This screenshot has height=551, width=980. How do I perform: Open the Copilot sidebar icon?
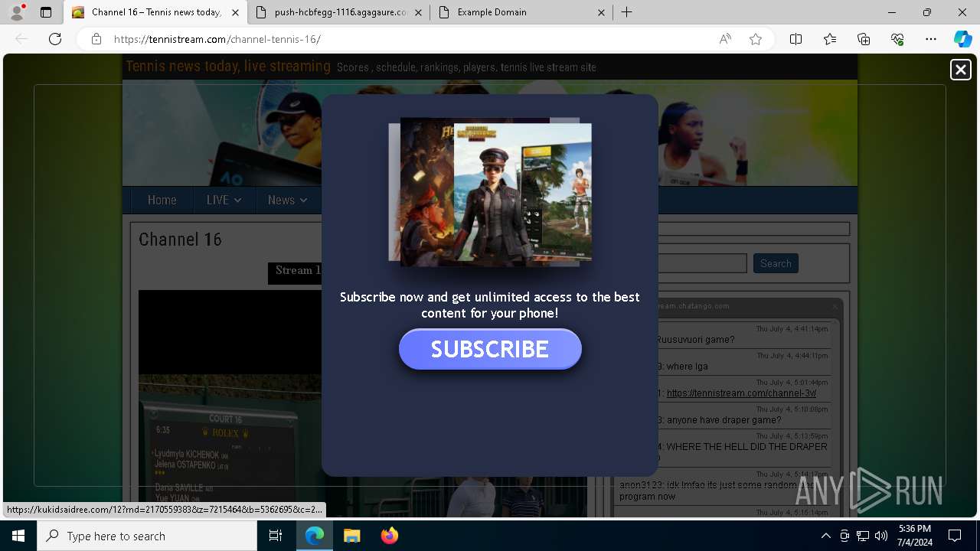962,39
